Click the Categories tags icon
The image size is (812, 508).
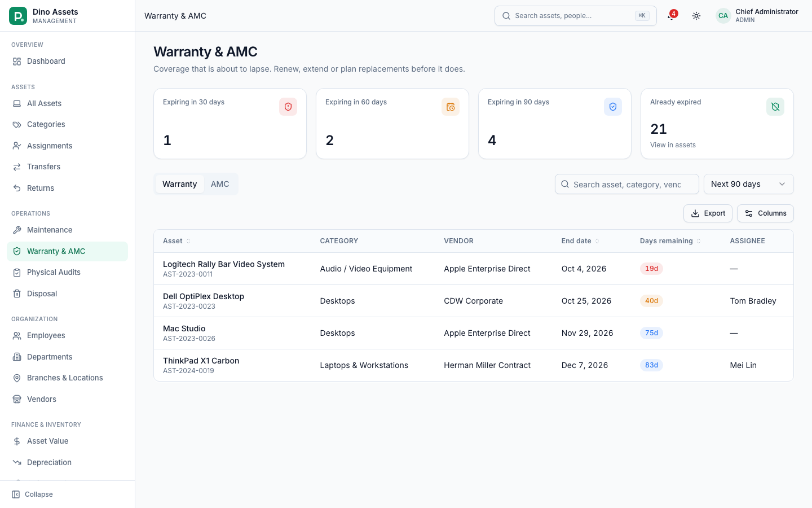tap(17, 125)
